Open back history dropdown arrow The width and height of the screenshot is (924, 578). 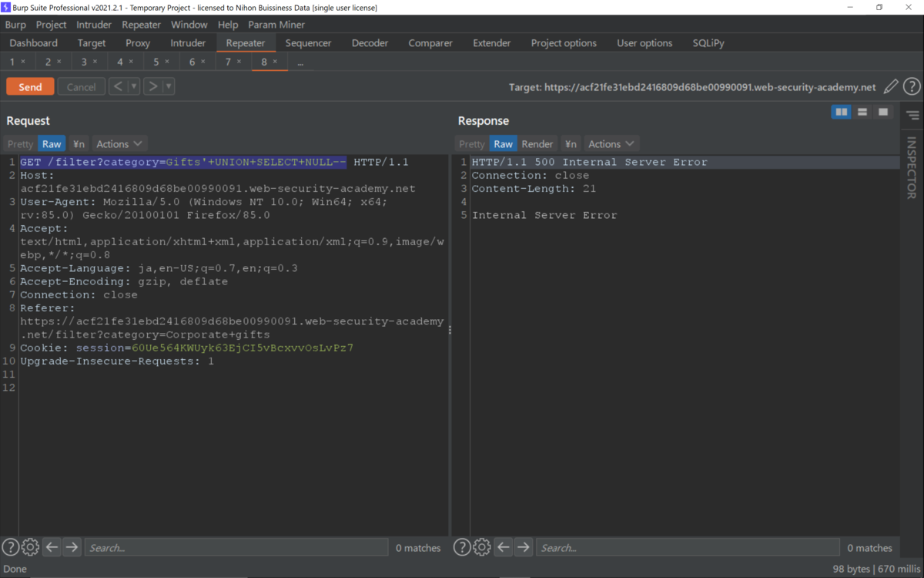tap(134, 86)
